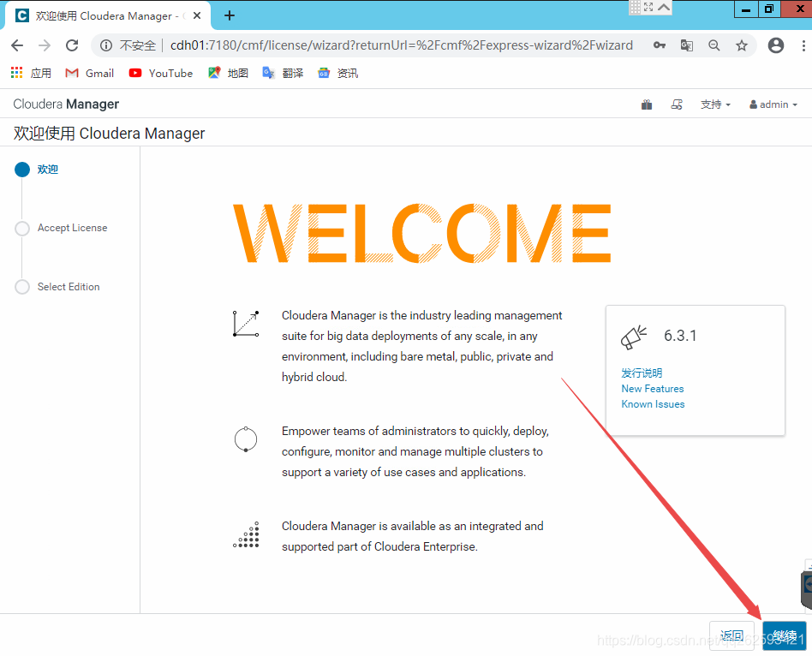812x656 pixels.
Task: Click the dotted triangle icon beside third paragraph
Action: tap(246, 535)
